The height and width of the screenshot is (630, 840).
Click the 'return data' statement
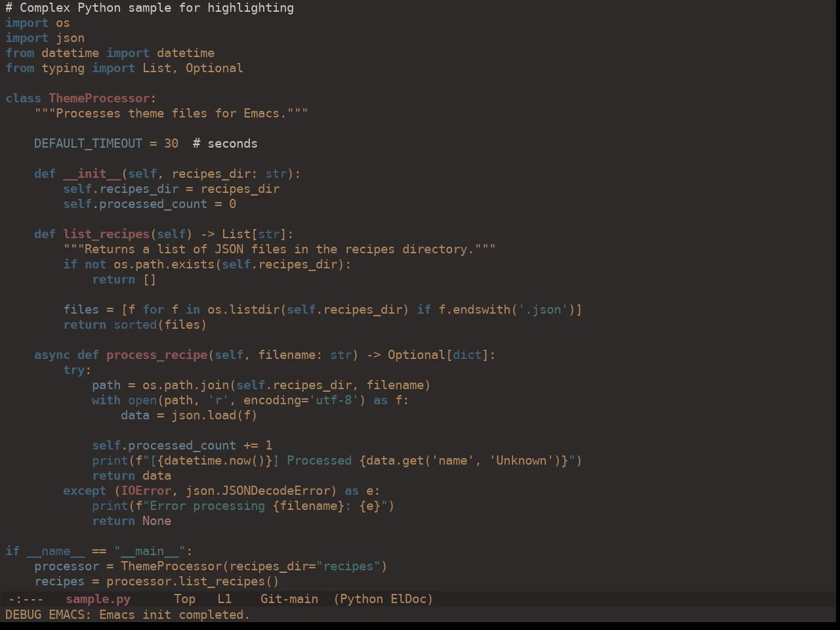[131, 476]
